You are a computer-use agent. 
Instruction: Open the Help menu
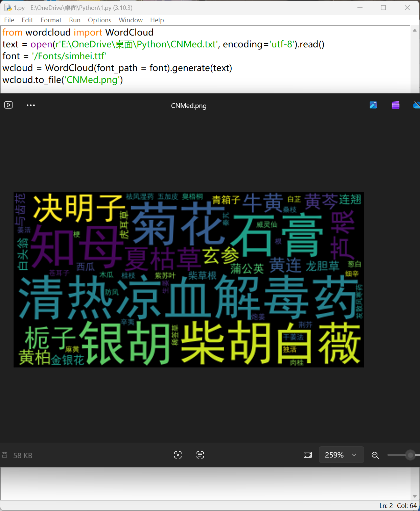tap(157, 20)
